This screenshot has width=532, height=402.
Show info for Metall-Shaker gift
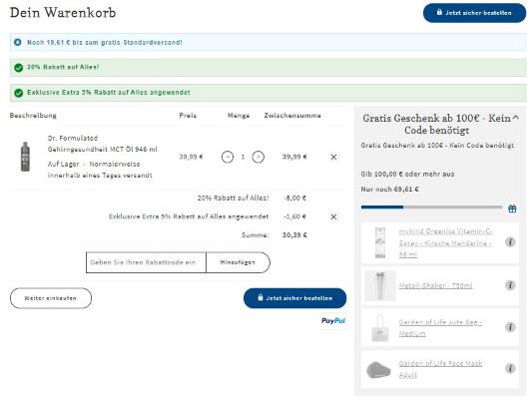[510, 285]
